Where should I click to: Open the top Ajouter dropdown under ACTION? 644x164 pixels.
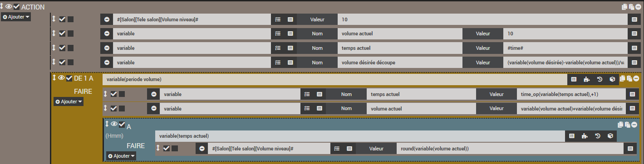pos(16,17)
